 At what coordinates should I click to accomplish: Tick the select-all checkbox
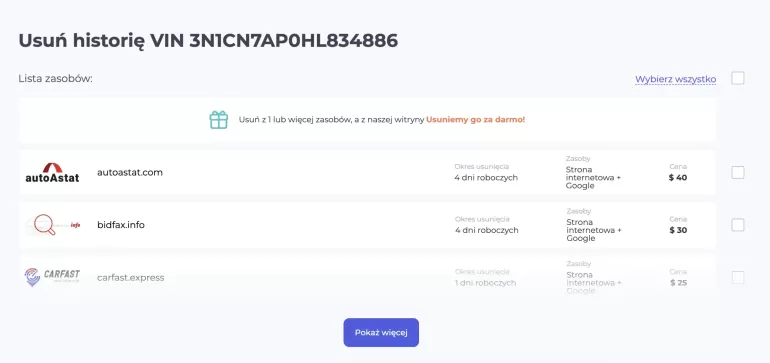click(738, 78)
